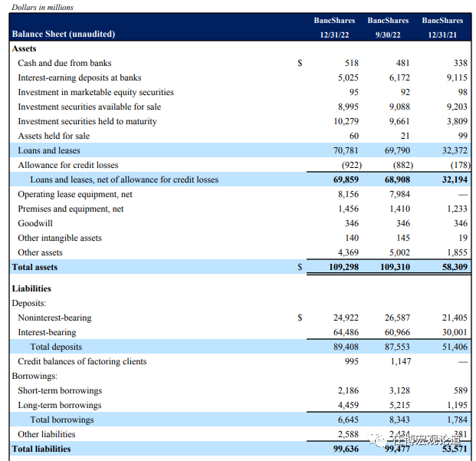Screen dimensions: 476x461
Task: Click net loans value 69,859
Action: [x=346, y=179]
